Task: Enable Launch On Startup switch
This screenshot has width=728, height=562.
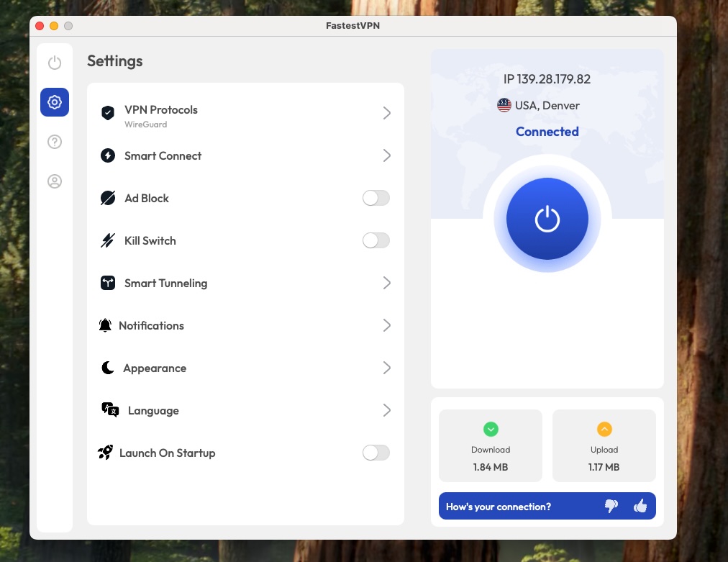Action: click(376, 453)
